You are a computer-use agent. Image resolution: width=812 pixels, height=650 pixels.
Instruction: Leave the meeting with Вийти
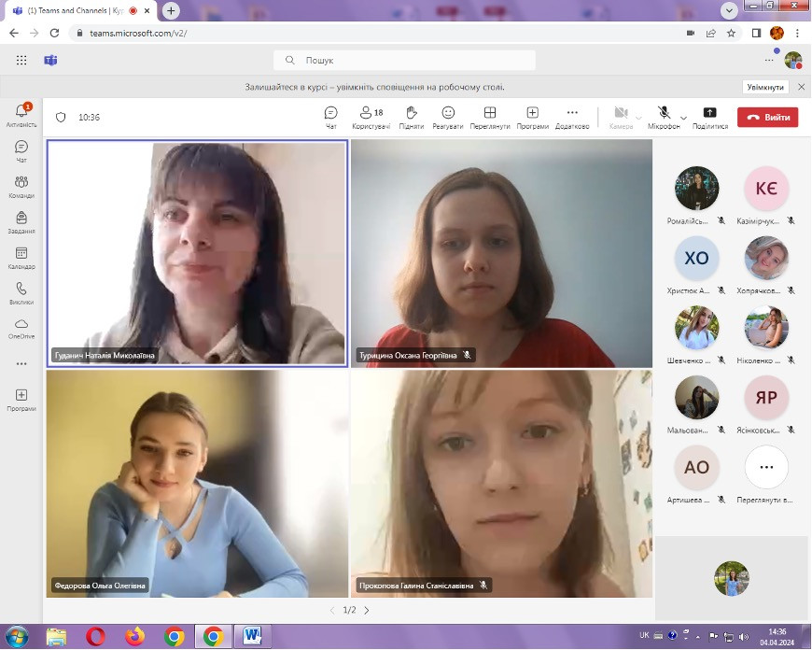point(767,117)
